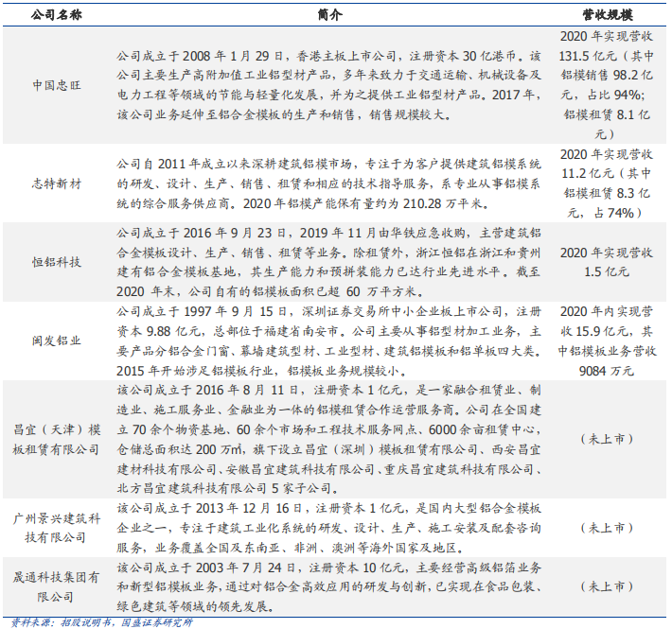Select the 志特新材 company name cell
672x629 pixels.
coord(56,183)
